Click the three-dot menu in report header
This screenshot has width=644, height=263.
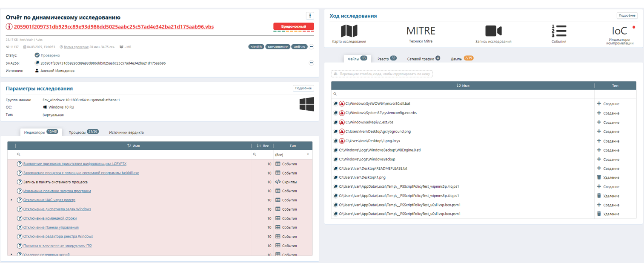click(x=310, y=16)
